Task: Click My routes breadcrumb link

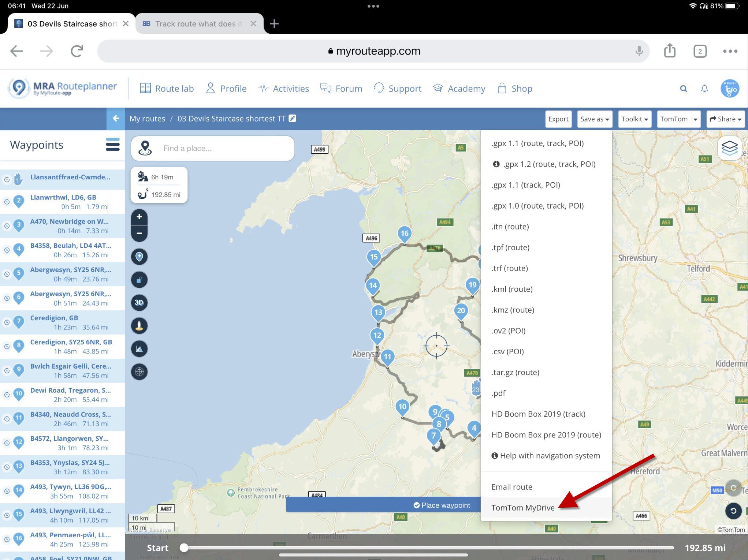Action: click(147, 119)
